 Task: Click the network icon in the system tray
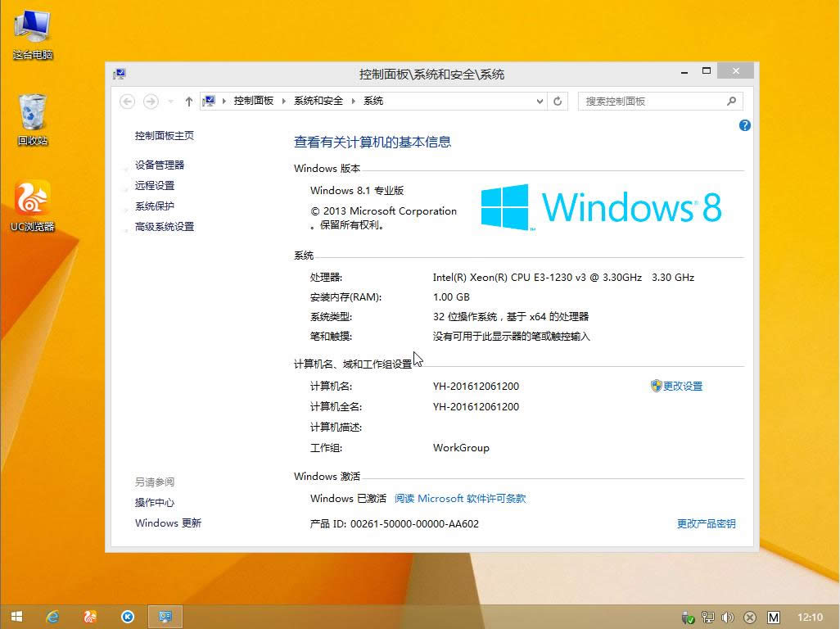click(707, 617)
